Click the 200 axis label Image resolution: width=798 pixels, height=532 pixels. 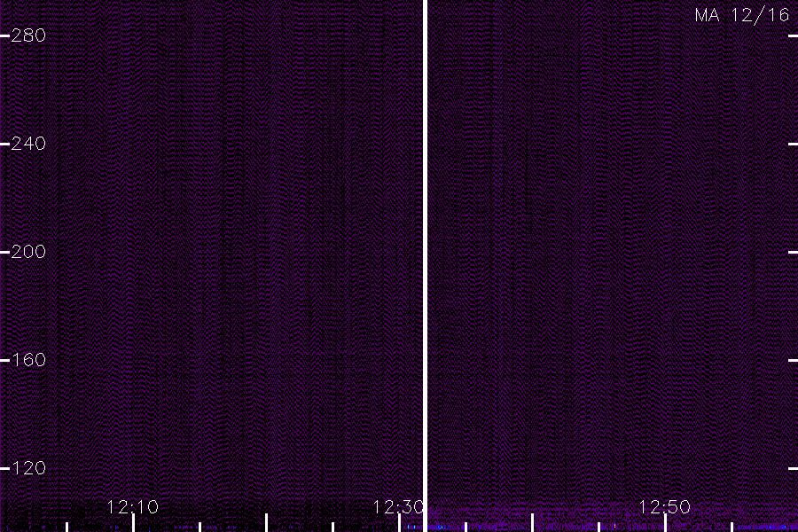[28, 252]
